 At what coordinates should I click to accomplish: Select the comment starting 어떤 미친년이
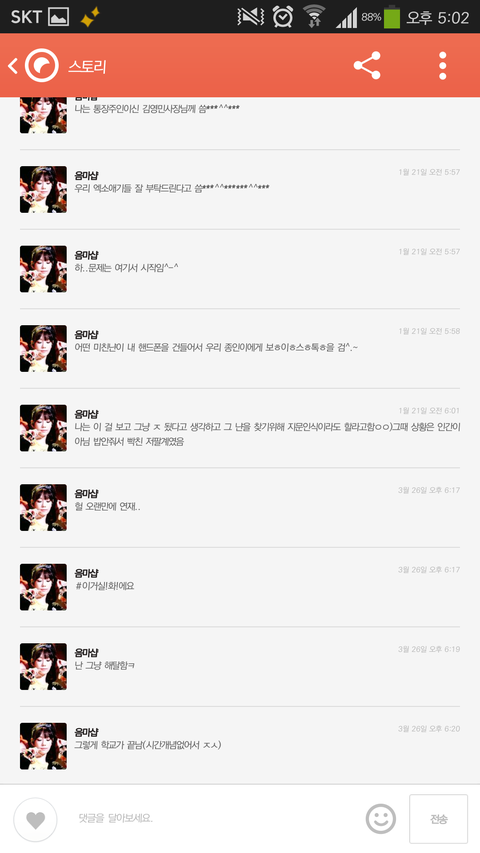pyautogui.click(x=240, y=348)
